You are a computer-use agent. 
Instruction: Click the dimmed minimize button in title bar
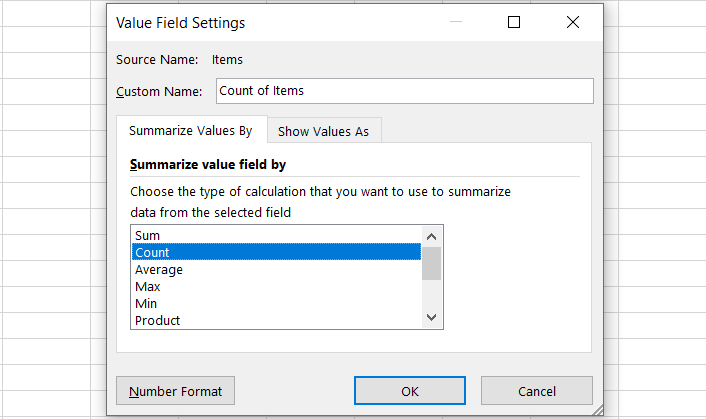pos(456,22)
